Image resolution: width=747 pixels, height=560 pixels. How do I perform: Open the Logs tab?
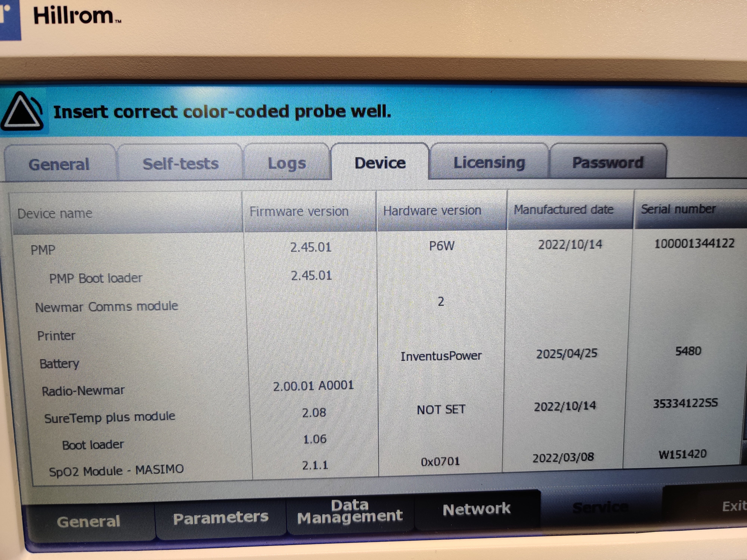click(287, 163)
